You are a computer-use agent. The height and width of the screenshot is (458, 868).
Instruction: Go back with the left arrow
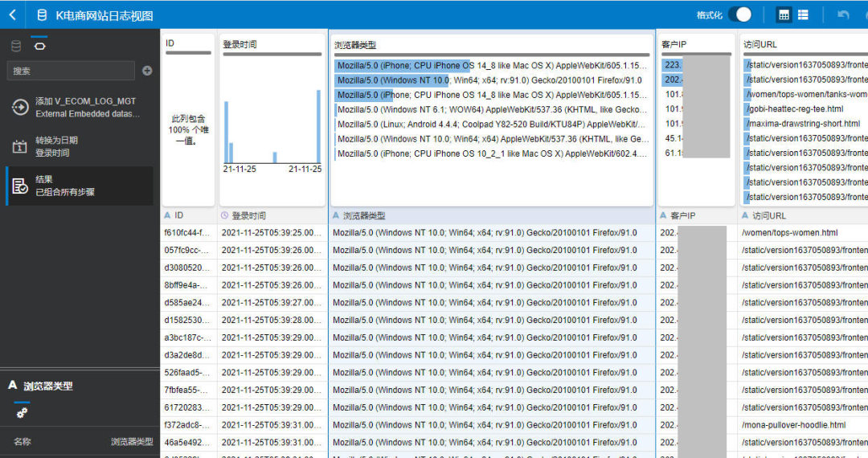coord(13,15)
